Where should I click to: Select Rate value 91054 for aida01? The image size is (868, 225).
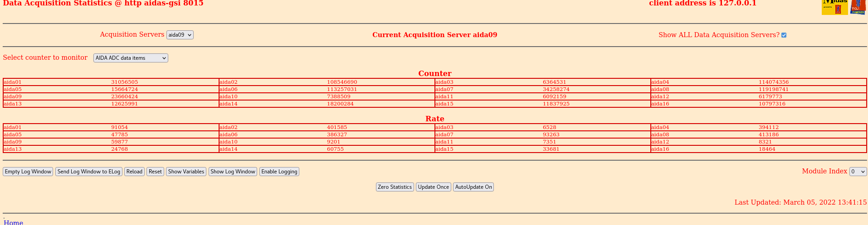120,127
